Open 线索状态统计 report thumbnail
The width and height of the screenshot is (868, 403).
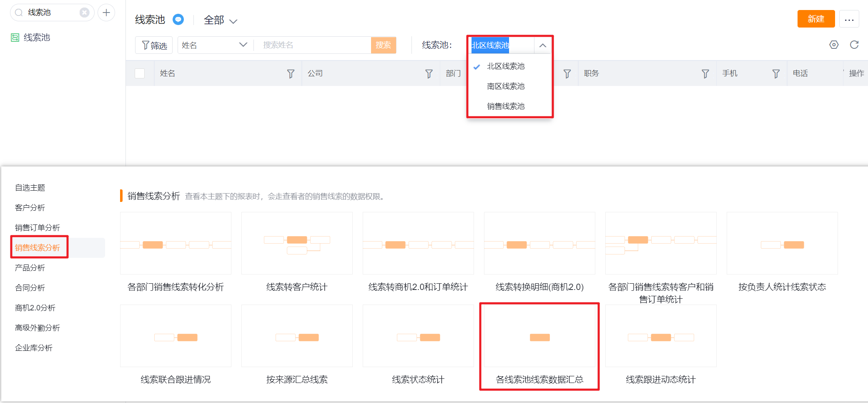click(418, 336)
